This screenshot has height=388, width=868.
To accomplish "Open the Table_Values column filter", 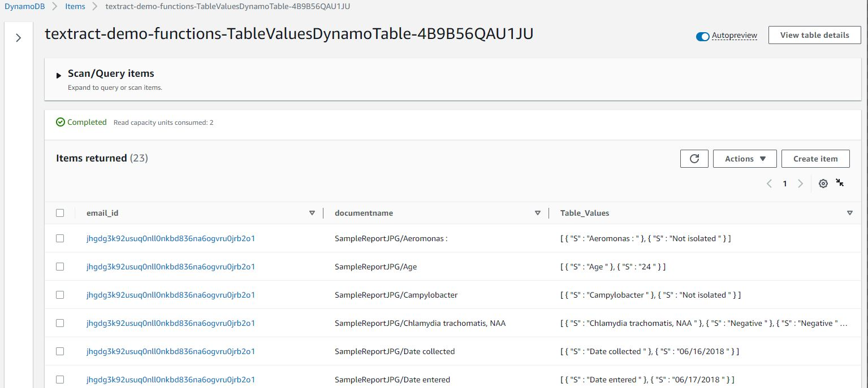I will [850, 213].
